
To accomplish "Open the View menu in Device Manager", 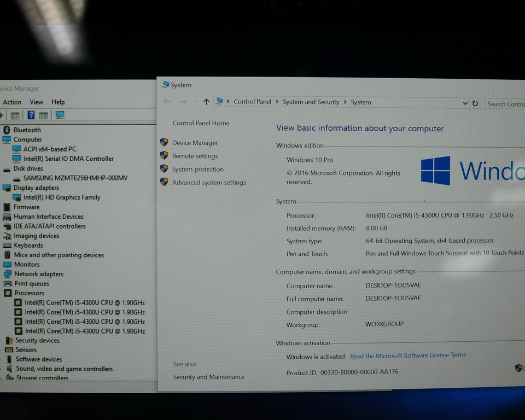I will [x=36, y=102].
